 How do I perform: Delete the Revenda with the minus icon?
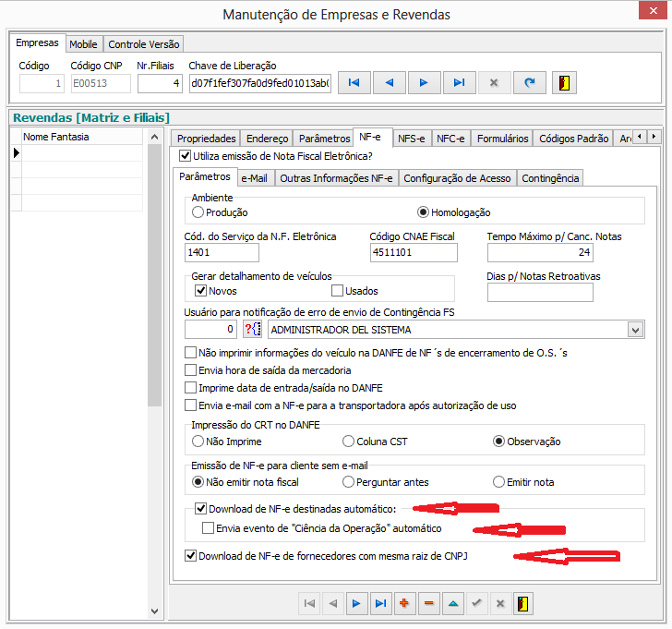pos(428,604)
